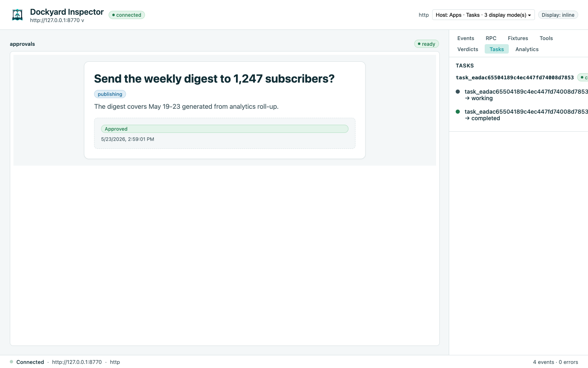Click the http protocol label in footer
Image resolution: width=588 pixels, height=368 pixels.
coord(115,362)
